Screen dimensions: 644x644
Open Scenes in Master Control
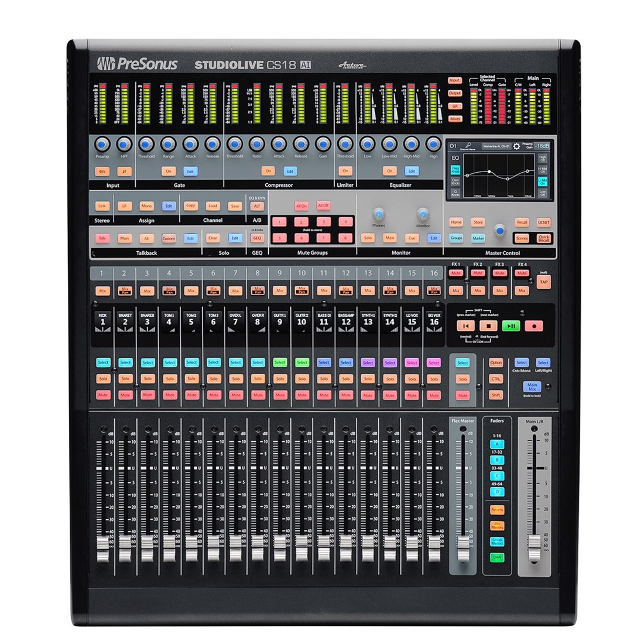coord(522,238)
